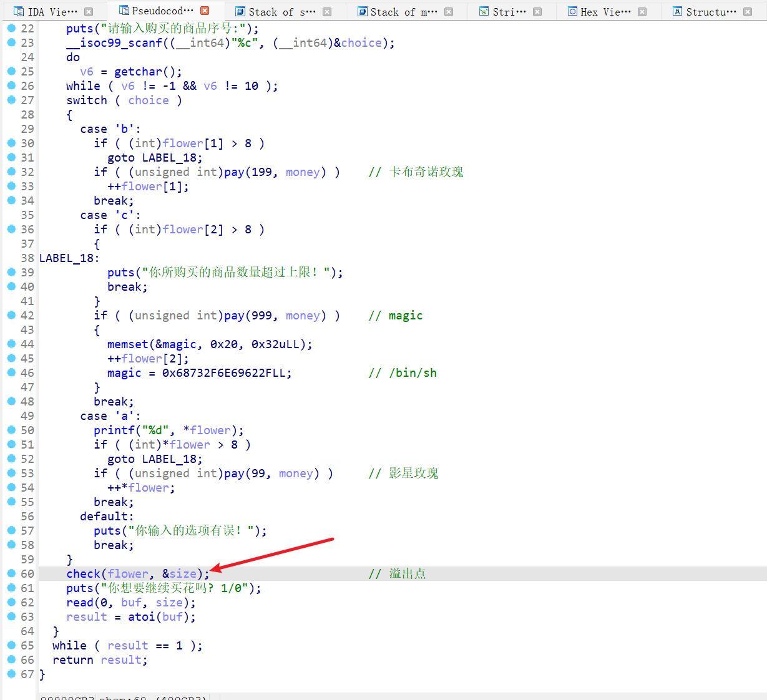Toggle breakpoint dot on line 42
Image resolution: width=767 pixels, height=700 pixels.
click(11, 315)
